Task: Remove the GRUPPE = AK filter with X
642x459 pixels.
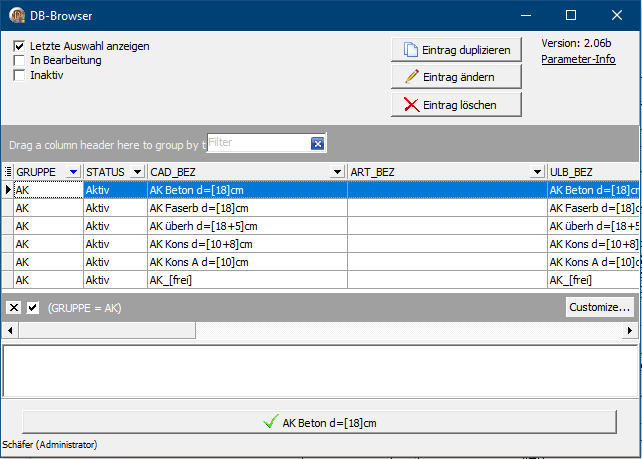Action: (14, 308)
